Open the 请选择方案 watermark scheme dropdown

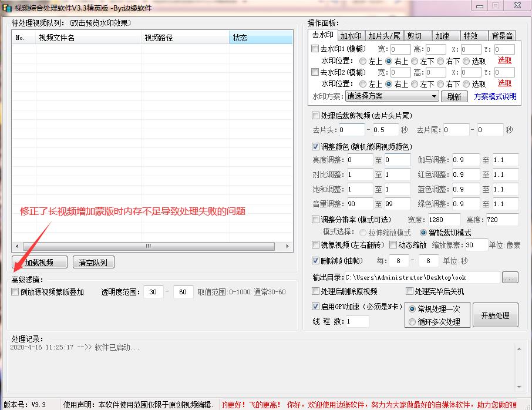pyautogui.click(x=390, y=96)
